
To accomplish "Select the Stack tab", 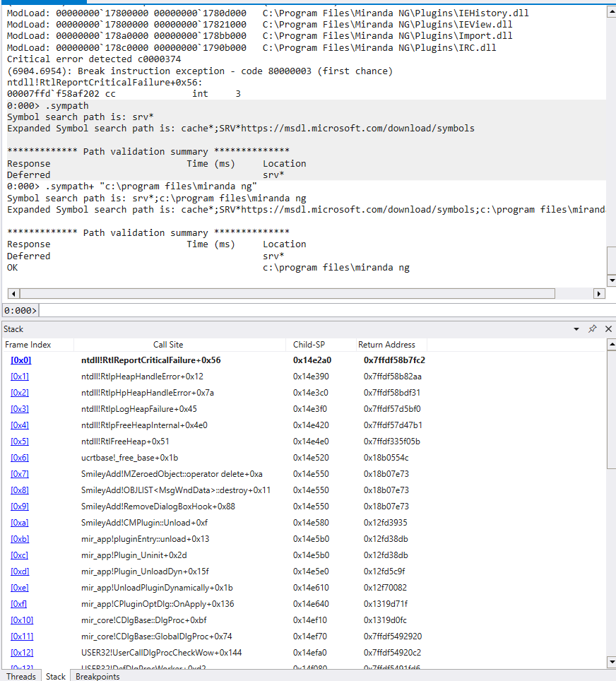I will pyautogui.click(x=55, y=676).
